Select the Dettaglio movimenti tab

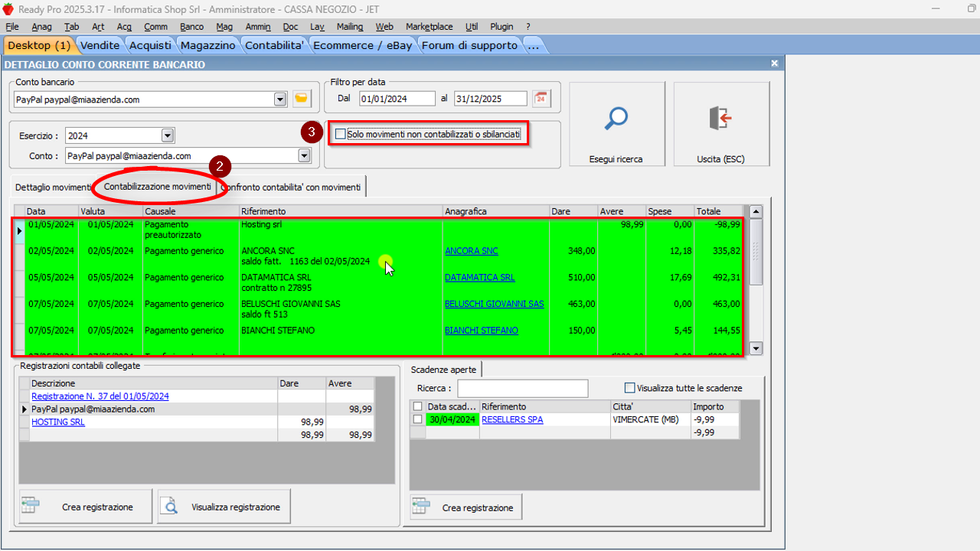point(53,187)
